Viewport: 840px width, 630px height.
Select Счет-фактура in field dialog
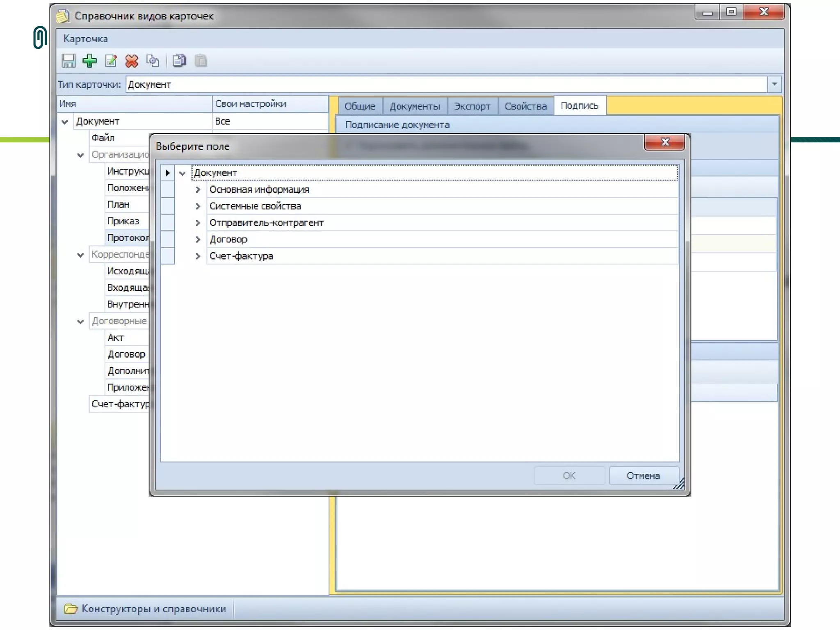pos(241,256)
